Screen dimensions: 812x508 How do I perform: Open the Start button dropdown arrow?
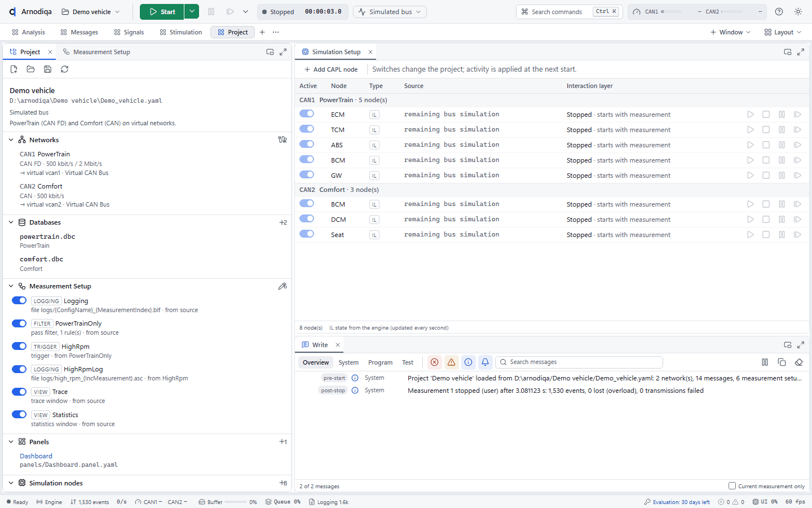point(192,11)
